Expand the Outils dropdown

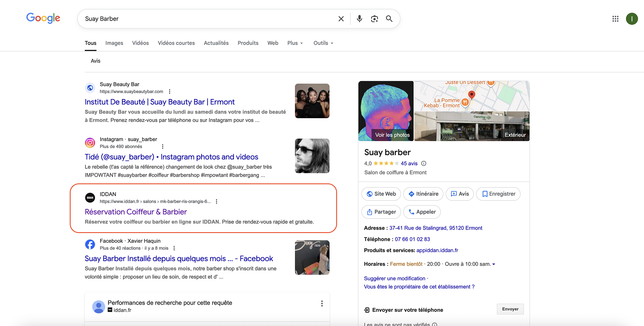tap(323, 43)
